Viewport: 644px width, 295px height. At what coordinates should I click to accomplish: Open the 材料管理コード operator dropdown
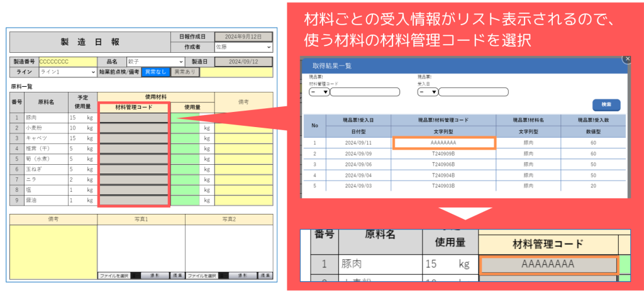click(319, 92)
